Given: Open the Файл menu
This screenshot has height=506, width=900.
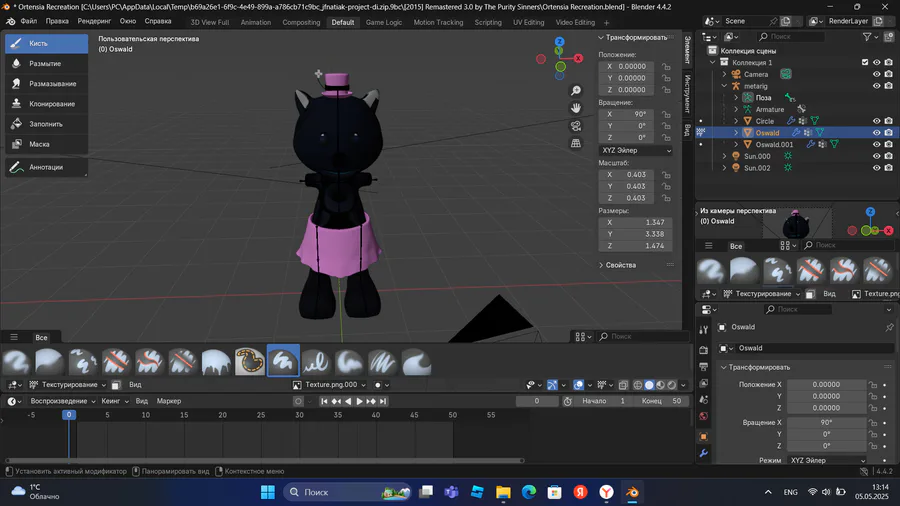Looking at the screenshot, I should tap(29, 21).
